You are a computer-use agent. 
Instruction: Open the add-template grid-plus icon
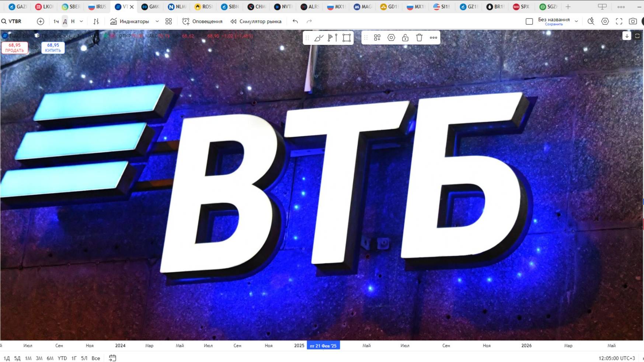click(377, 38)
